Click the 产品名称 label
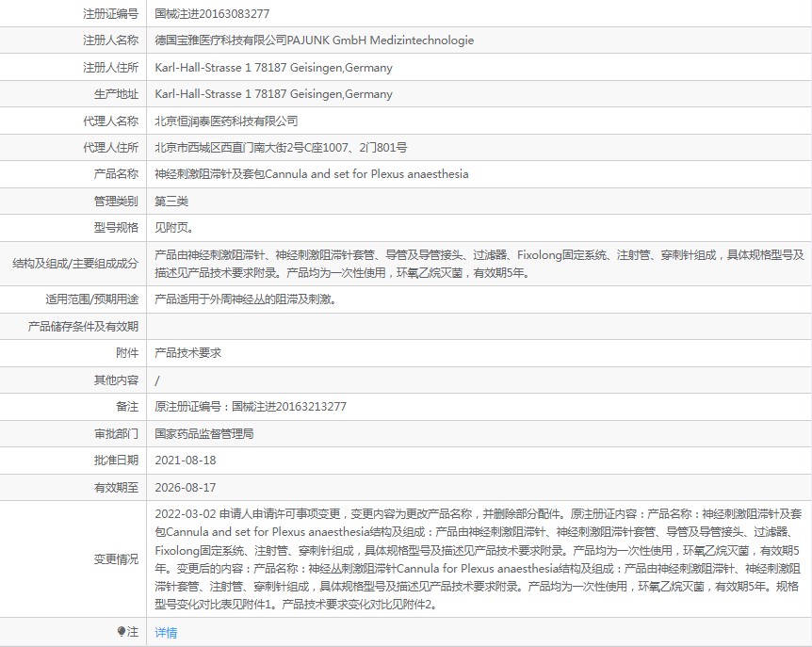Screen dimensions: 812x647 click(x=117, y=174)
